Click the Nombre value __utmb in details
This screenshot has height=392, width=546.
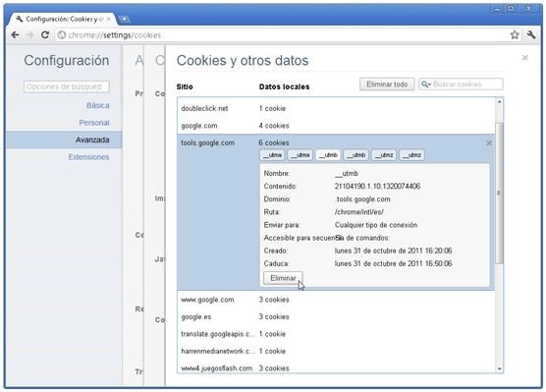point(346,174)
